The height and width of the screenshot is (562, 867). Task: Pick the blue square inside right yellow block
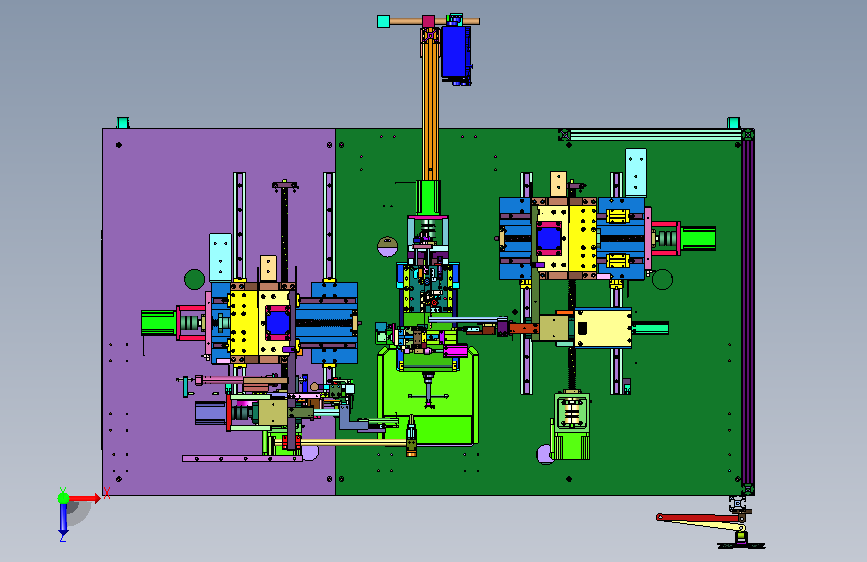pyautogui.click(x=549, y=238)
